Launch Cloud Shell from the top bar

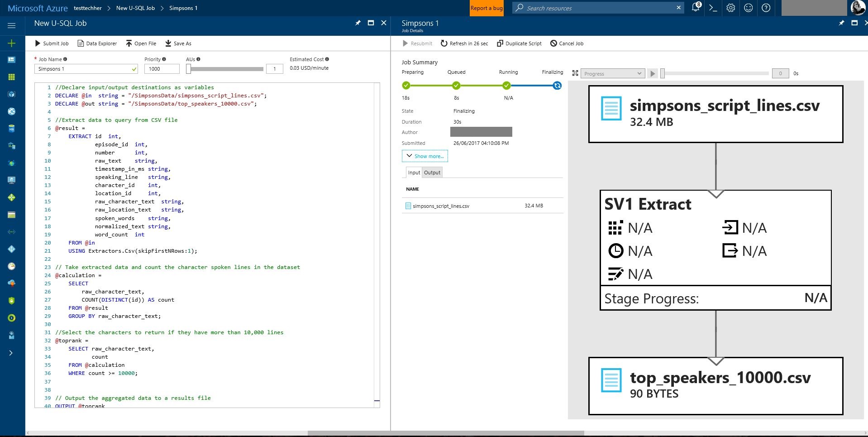[713, 8]
